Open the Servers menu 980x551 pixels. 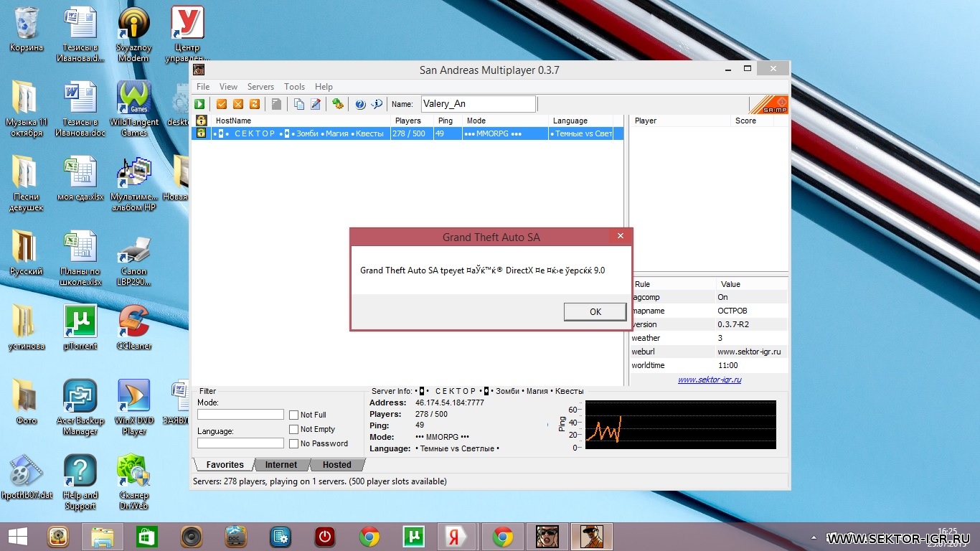[x=260, y=86]
